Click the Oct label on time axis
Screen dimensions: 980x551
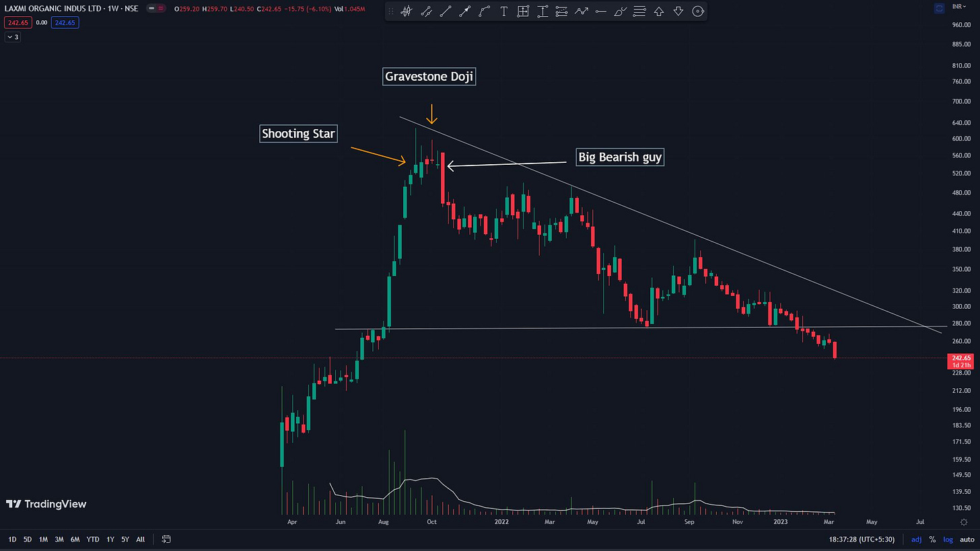tap(432, 521)
